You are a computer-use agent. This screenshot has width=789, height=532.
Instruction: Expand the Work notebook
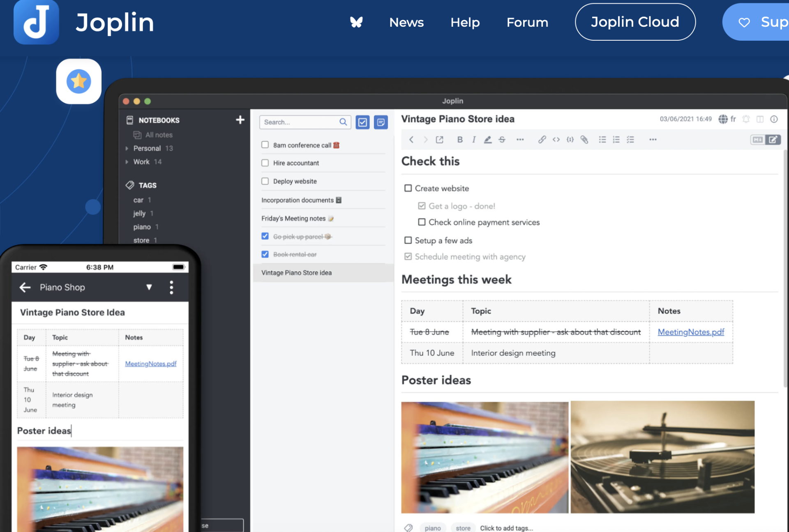point(127,162)
